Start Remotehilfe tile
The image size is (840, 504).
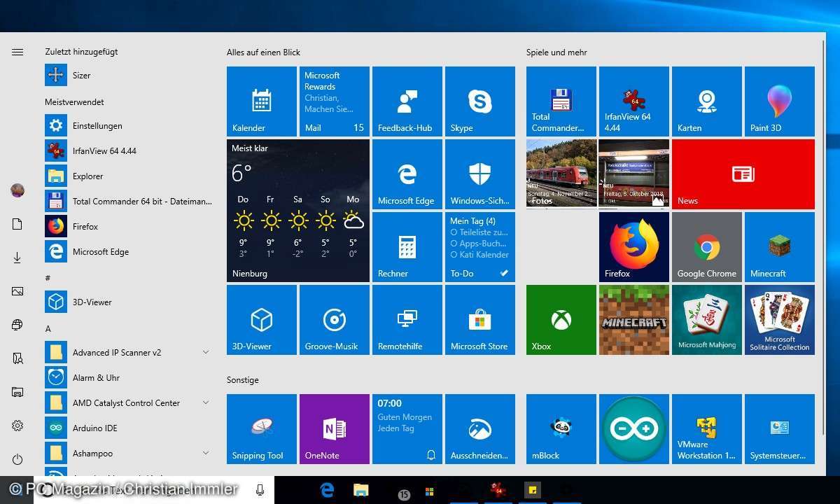pos(407,320)
